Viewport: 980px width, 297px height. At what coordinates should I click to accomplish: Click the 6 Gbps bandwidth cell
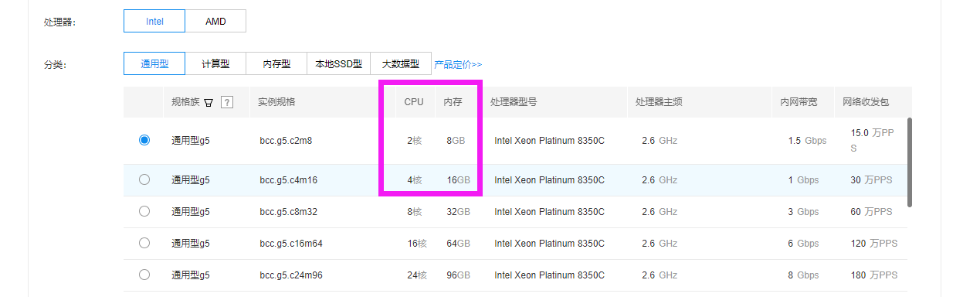(x=802, y=244)
